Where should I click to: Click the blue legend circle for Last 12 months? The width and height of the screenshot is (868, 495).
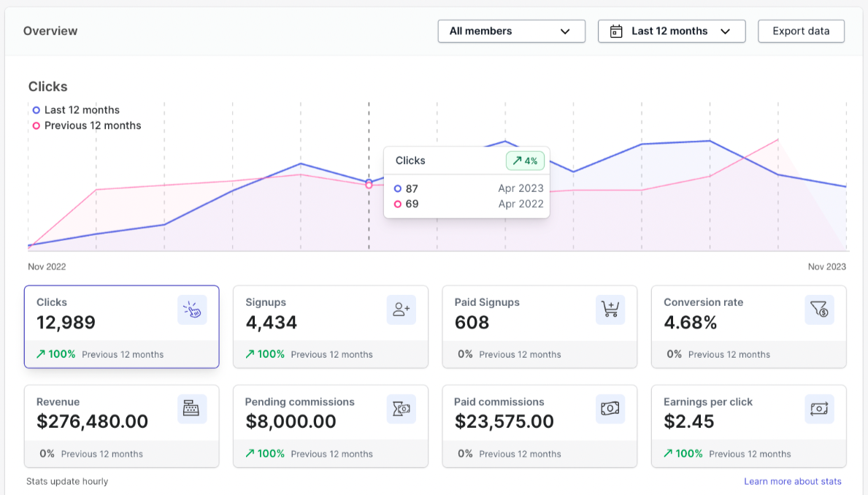point(36,110)
